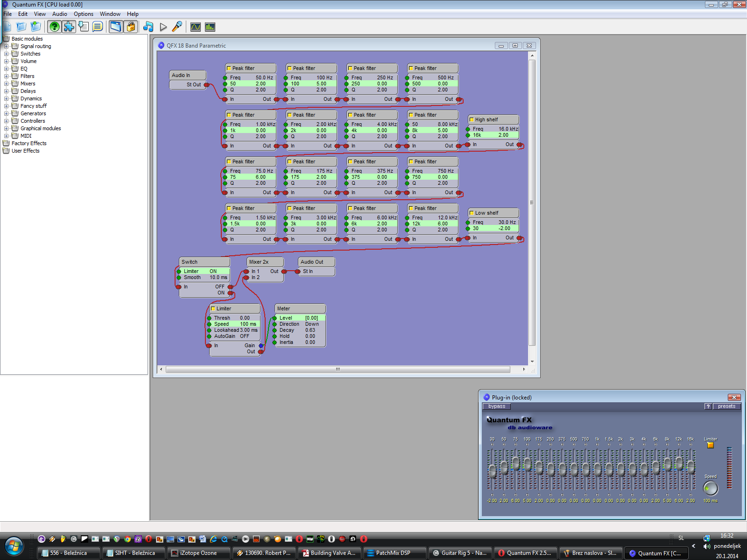The width and height of the screenshot is (747, 560).
Task: Toggle the Limiter ON value in Switch module
Action: (213, 271)
